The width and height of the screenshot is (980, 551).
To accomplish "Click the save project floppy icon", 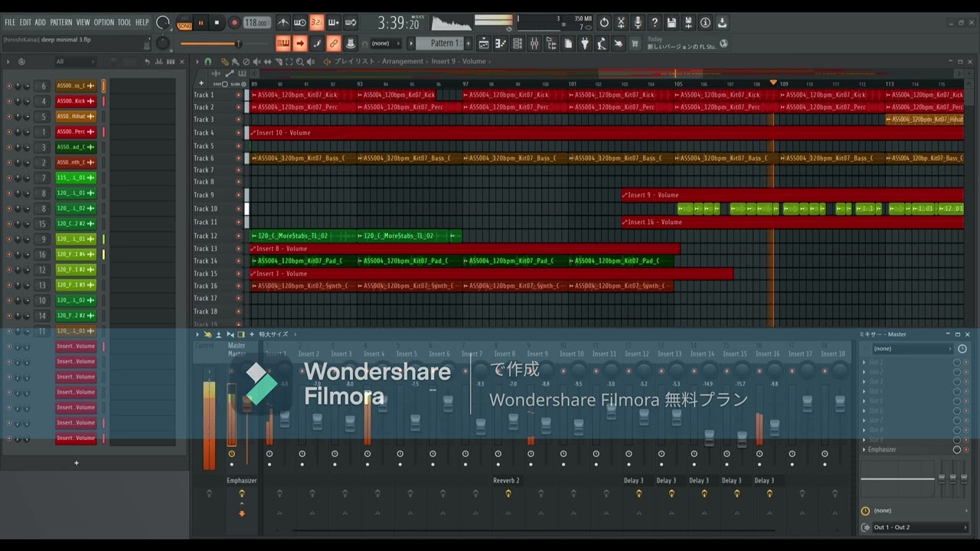I will point(671,23).
